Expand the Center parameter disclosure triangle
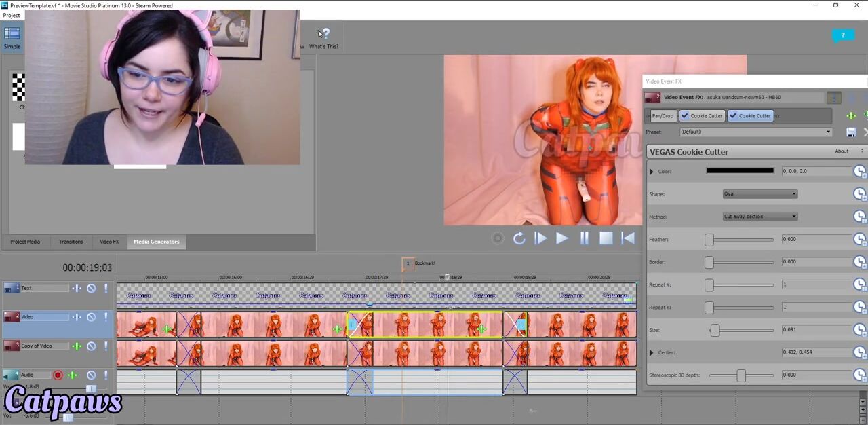Screen dimensions: 868x425 tap(652, 352)
